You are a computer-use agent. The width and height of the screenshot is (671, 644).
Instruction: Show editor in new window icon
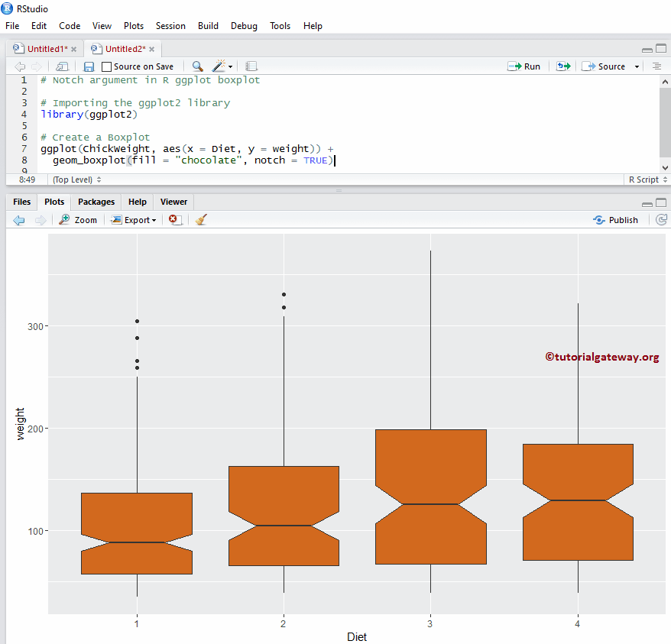click(x=62, y=66)
